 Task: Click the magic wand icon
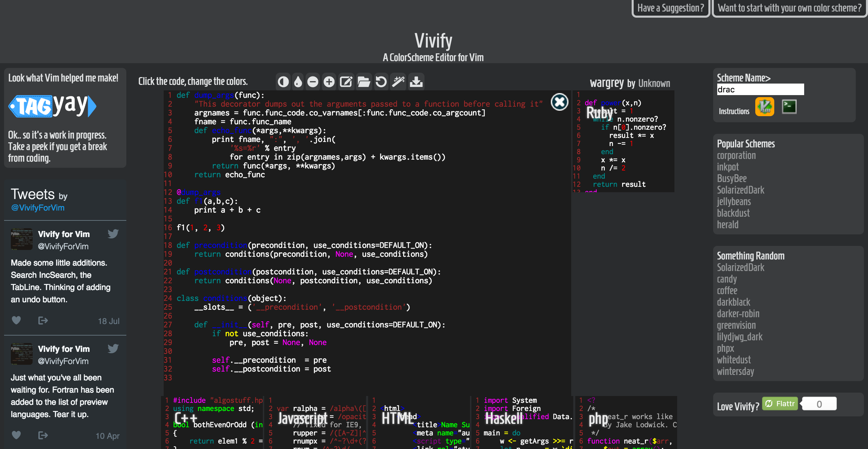[398, 82]
